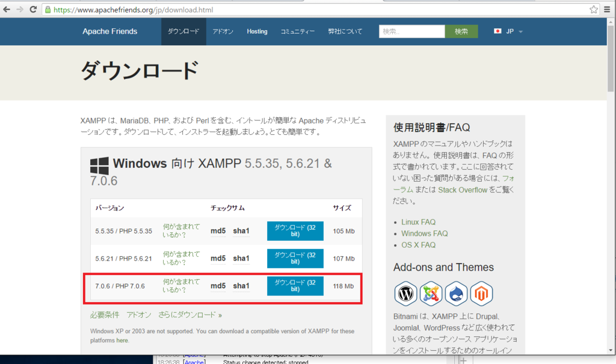Open the アドオン link below the table
The width and height of the screenshot is (616, 364).
coord(139,315)
